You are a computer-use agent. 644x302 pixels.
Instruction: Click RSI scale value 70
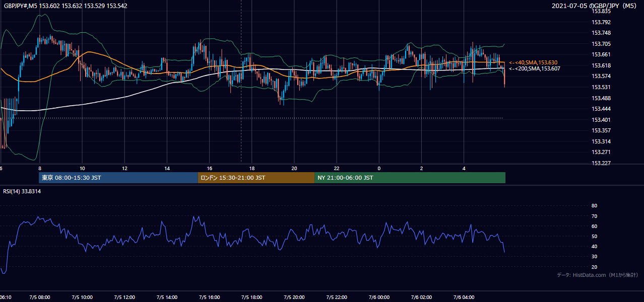click(594, 216)
